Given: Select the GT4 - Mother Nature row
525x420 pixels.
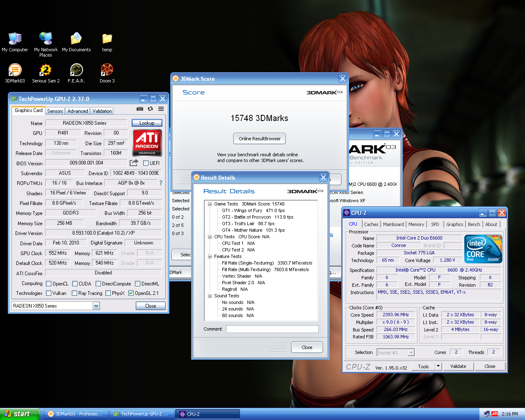Looking at the screenshot, I should coord(253,230).
